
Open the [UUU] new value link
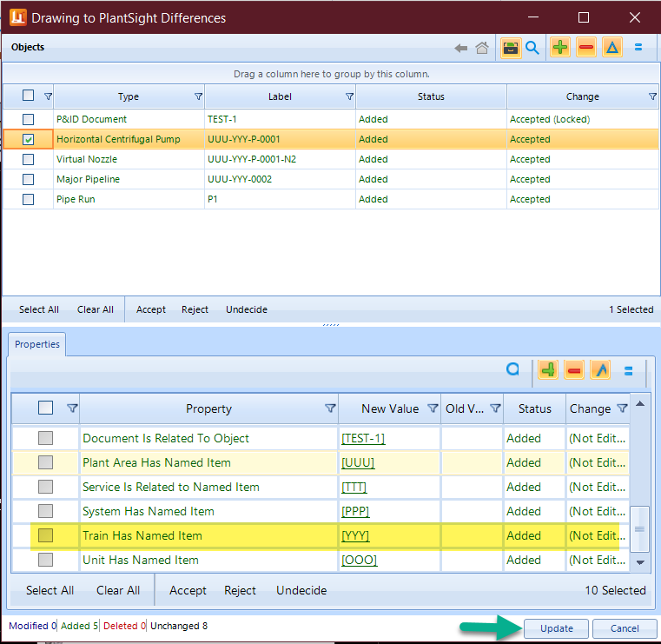(x=358, y=462)
